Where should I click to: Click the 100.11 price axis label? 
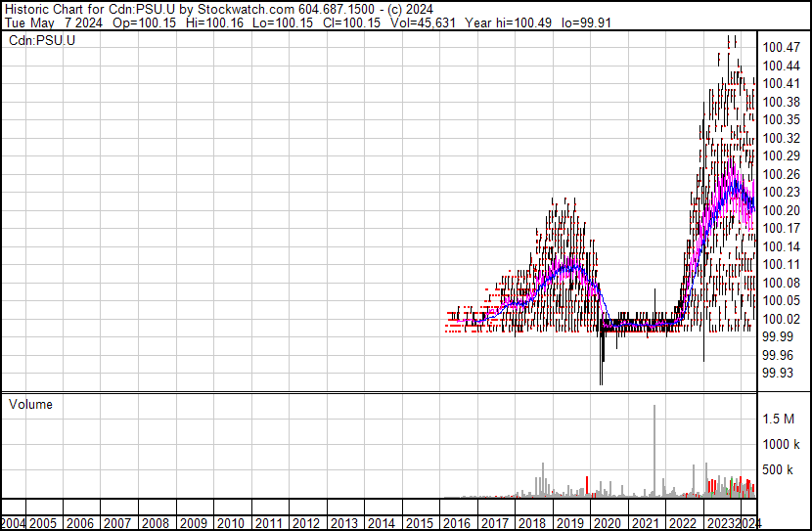pyautogui.click(x=781, y=264)
